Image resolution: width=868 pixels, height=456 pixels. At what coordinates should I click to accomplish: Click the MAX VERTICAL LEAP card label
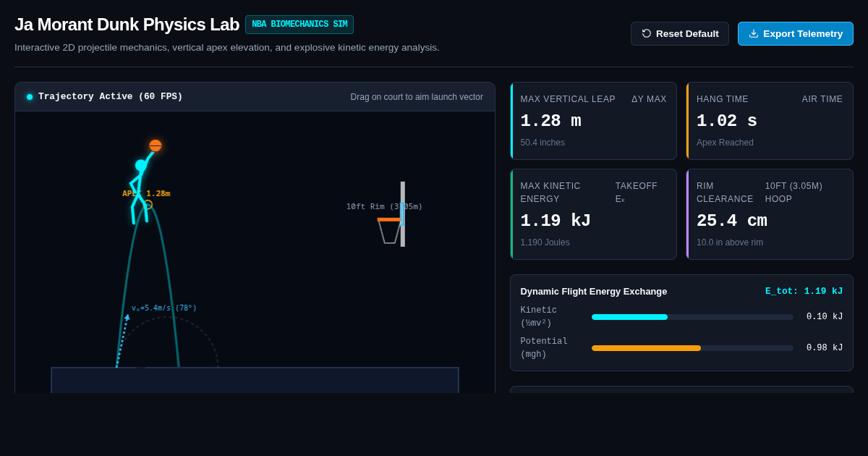pyautogui.click(x=568, y=99)
